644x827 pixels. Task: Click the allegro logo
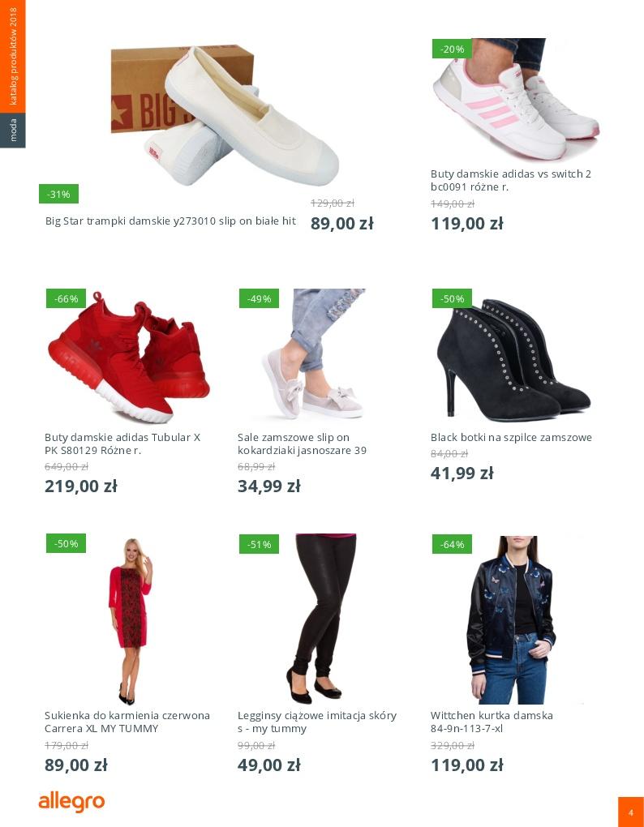(x=71, y=802)
